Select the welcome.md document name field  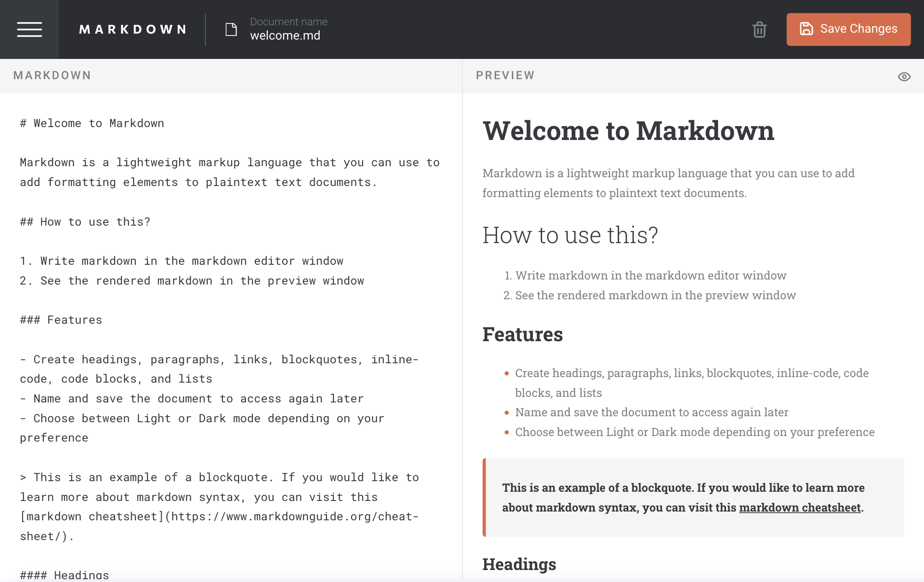285,35
